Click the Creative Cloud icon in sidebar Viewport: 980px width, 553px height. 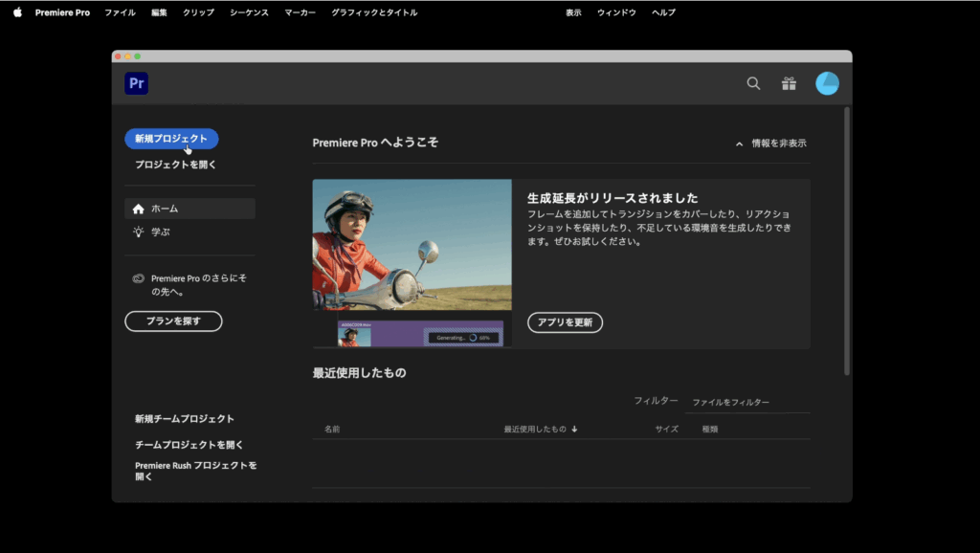click(x=139, y=278)
